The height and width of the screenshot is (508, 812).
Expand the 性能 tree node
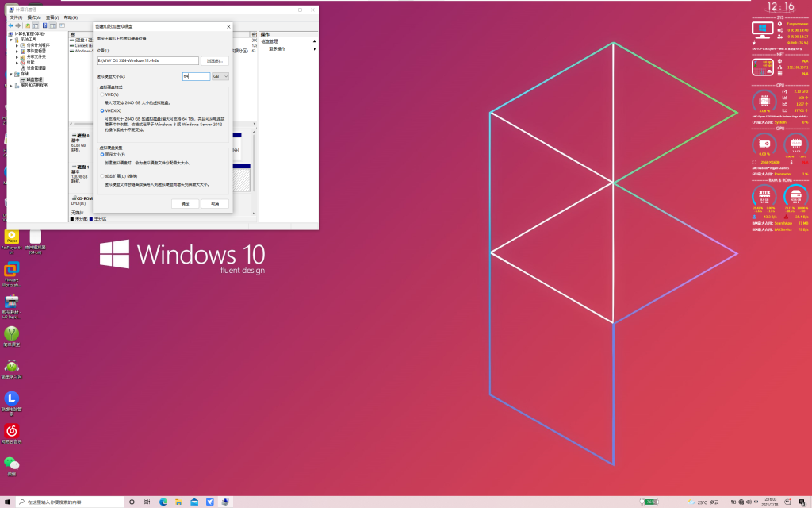coord(17,62)
